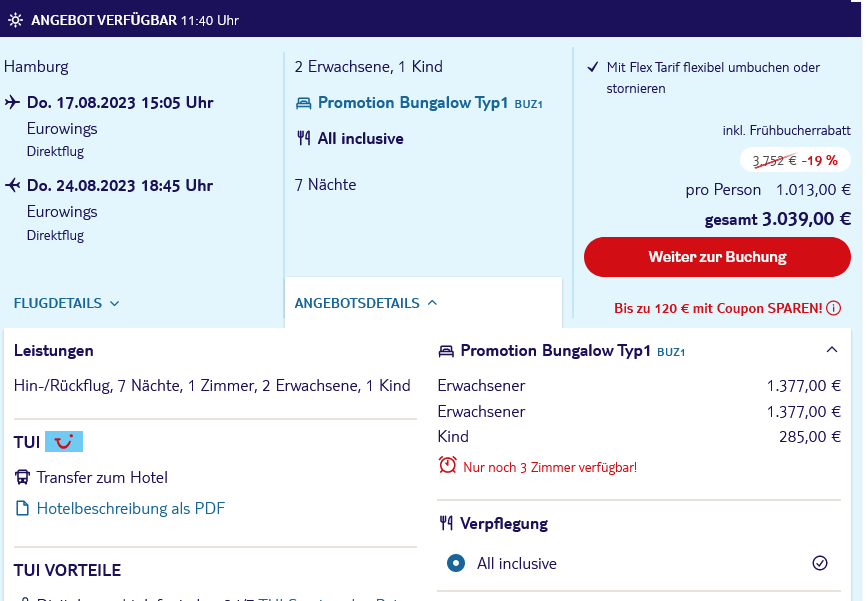
Task: Click Weiter zur Buchung button
Action: click(717, 257)
